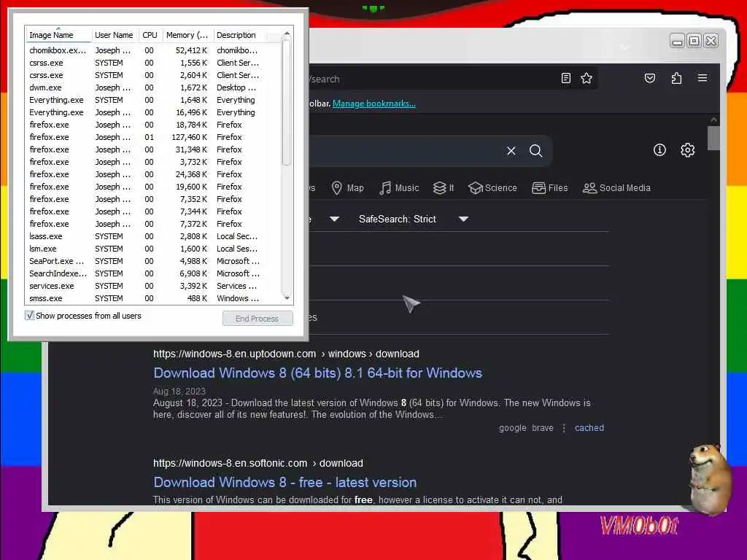Click windows-8.en.uptodown.com result URL
747x560 pixels.
[286, 354]
